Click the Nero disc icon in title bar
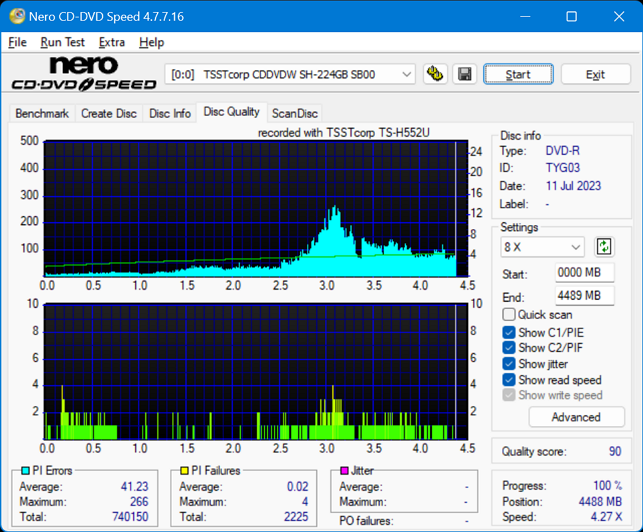 click(x=17, y=16)
